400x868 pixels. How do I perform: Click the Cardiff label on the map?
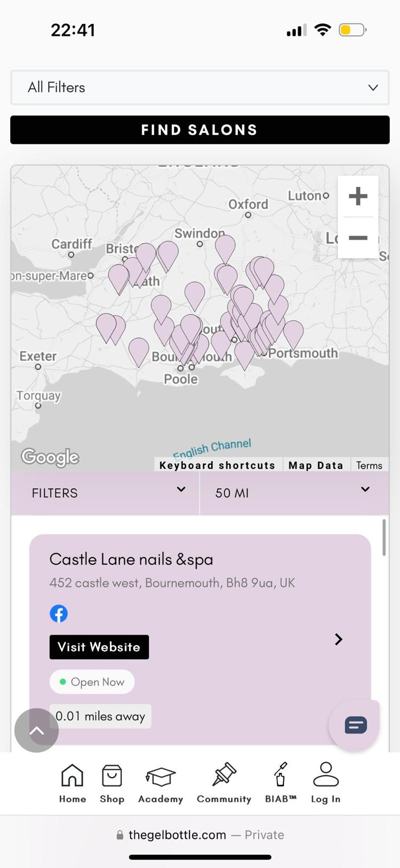pos(72,244)
